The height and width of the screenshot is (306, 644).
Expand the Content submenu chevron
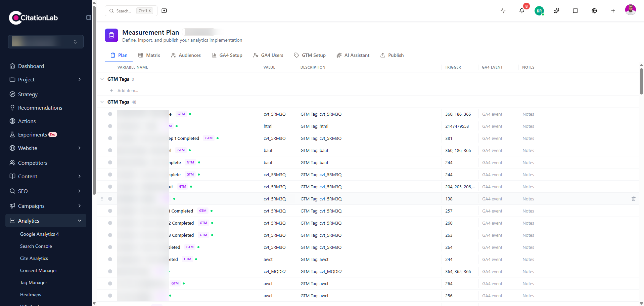pos(80,176)
